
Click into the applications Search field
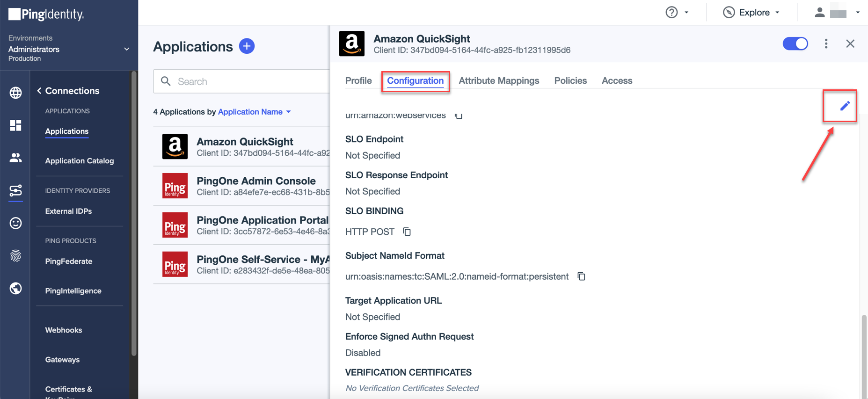[241, 81]
